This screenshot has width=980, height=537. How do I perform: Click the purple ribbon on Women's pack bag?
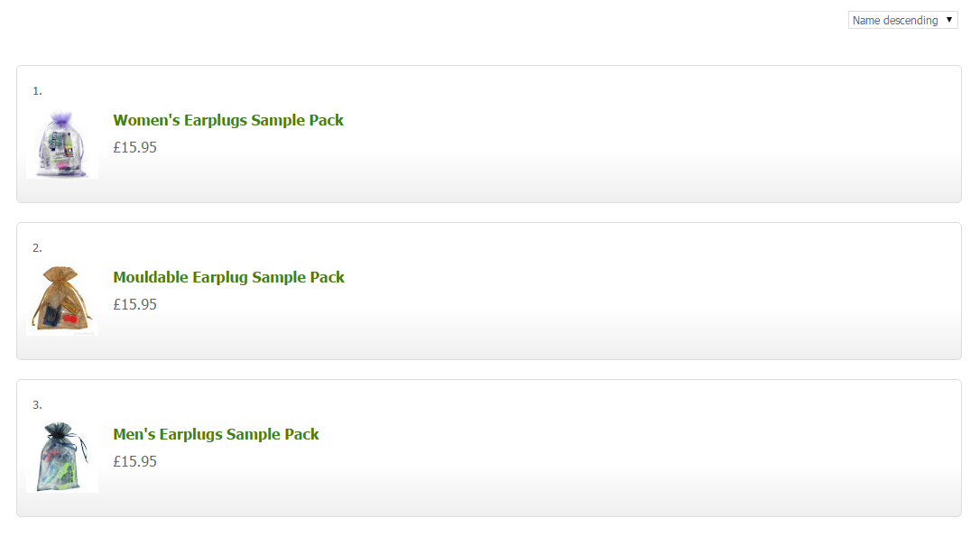[x=61, y=119]
